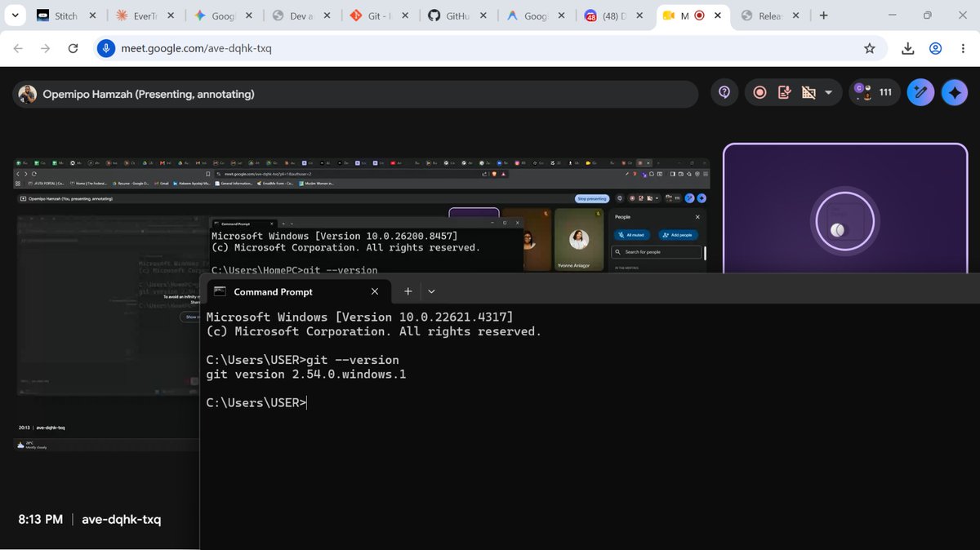
Task: Click the microphone-in-use icon in address bar
Action: tap(105, 48)
